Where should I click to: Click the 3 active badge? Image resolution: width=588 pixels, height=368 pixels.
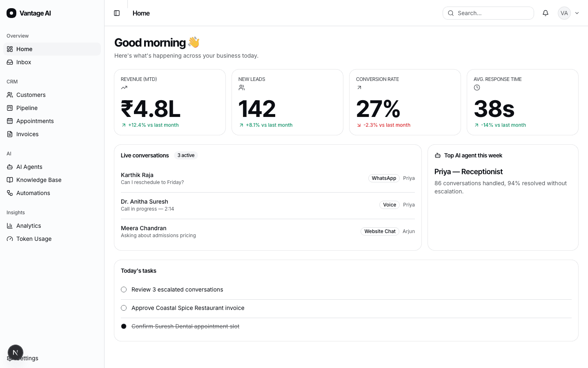(186, 155)
